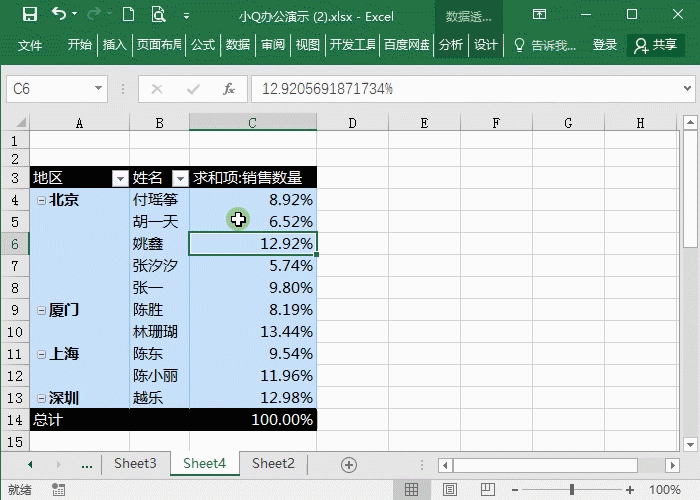Open the 百度网盘 ribbon tab
Screen dimensions: 700x500
[406, 45]
